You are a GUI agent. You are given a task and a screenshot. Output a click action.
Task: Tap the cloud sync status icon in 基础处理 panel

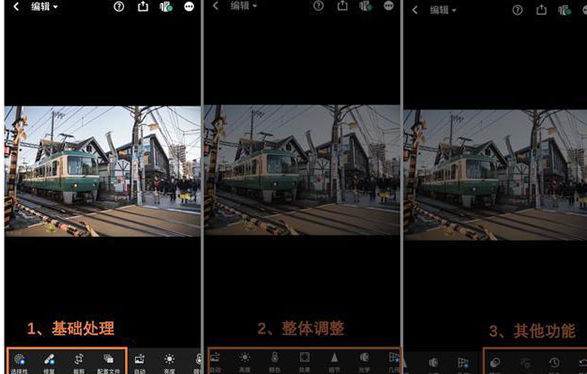point(166,6)
